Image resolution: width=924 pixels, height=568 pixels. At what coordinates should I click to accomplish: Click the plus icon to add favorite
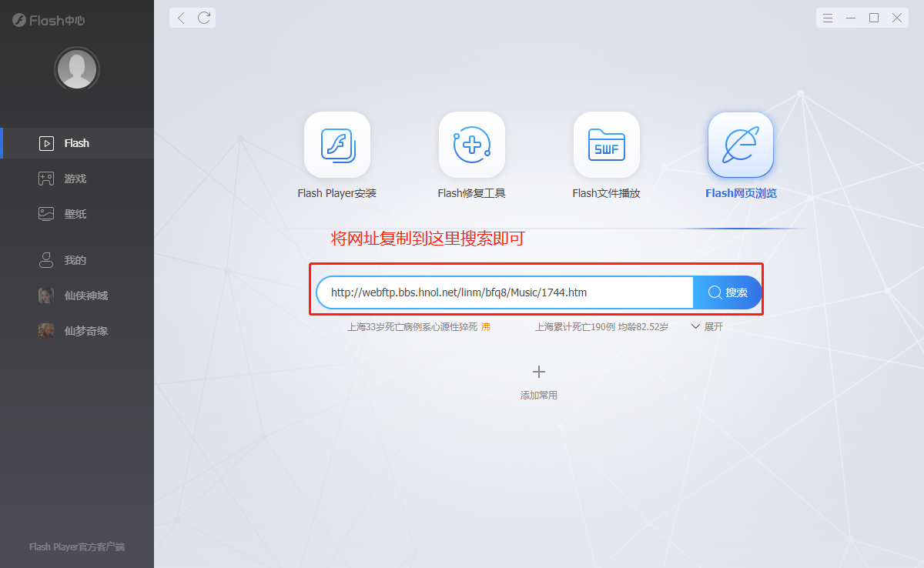coord(539,373)
